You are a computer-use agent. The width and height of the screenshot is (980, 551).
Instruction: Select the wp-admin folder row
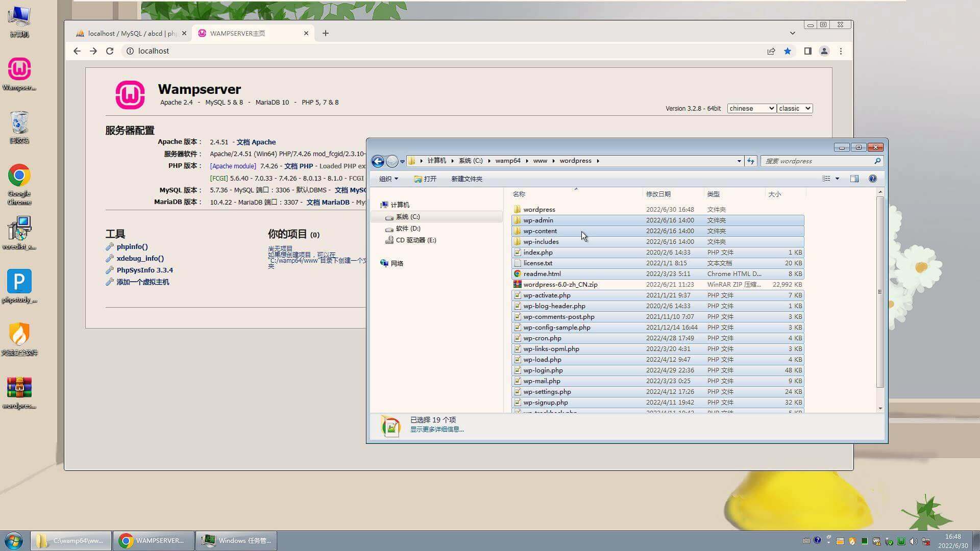[x=658, y=220]
